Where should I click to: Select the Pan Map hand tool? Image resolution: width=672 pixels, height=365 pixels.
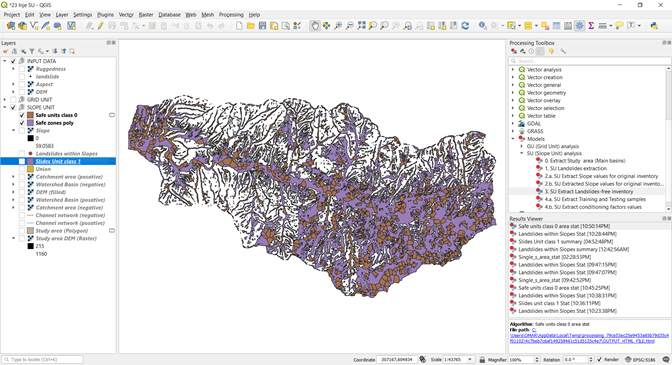pos(315,26)
